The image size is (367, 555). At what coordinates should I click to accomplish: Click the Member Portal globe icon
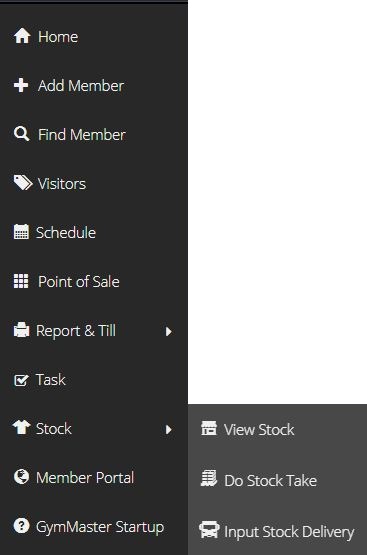21,476
